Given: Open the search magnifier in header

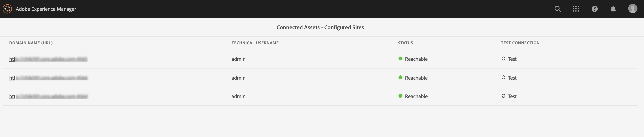Looking at the screenshot, I should pyautogui.click(x=557, y=9).
